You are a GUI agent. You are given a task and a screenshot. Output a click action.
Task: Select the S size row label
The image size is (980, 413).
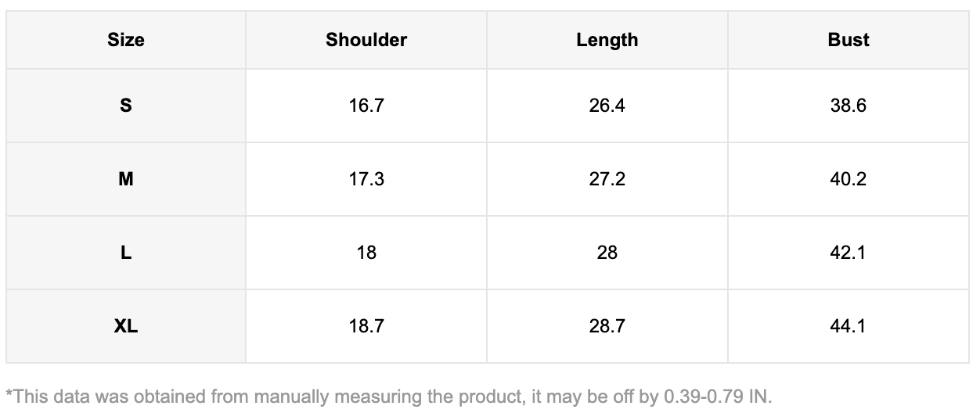(x=126, y=106)
